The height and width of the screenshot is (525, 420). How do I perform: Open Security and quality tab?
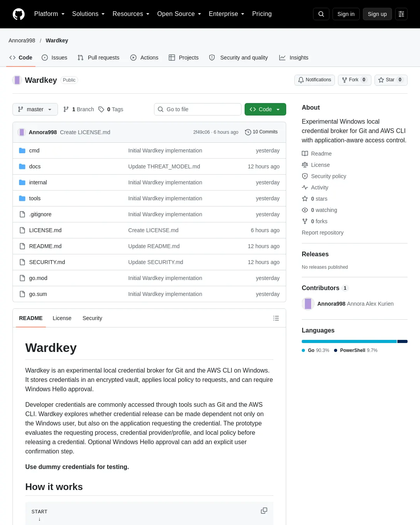click(x=238, y=58)
